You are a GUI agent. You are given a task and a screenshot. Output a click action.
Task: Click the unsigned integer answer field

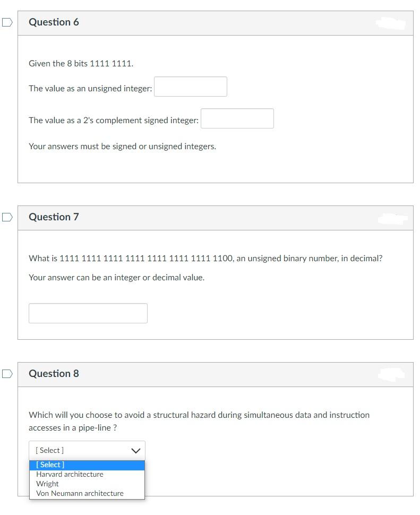(190, 87)
